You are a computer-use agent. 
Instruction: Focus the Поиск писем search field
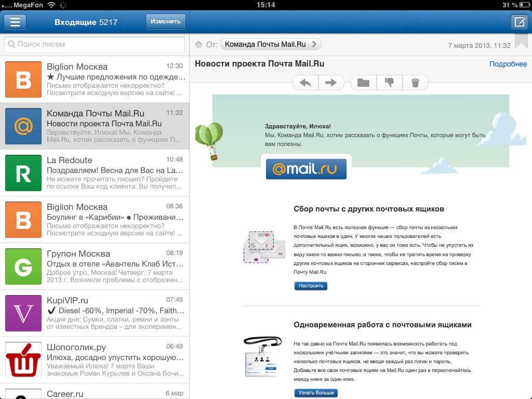coord(95,45)
